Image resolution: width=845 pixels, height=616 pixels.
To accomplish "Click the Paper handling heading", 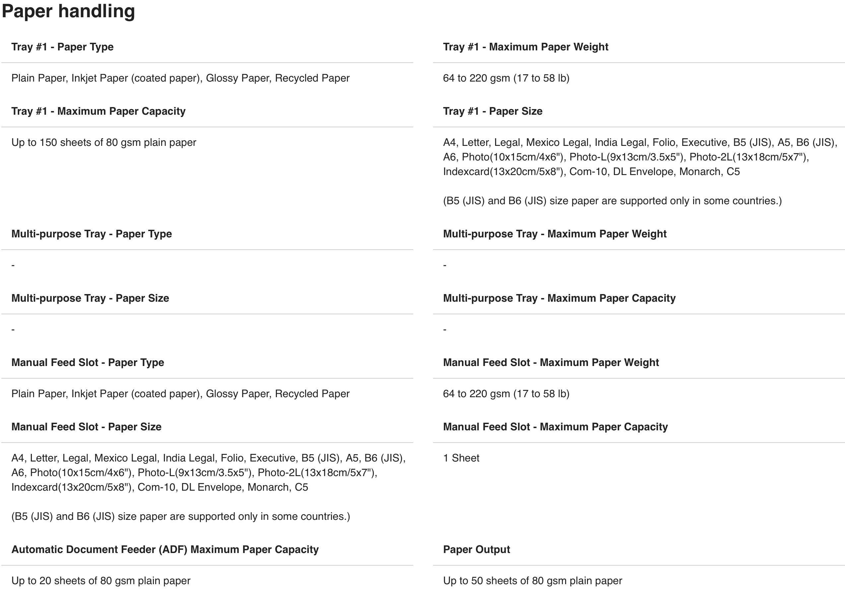I will click(68, 11).
